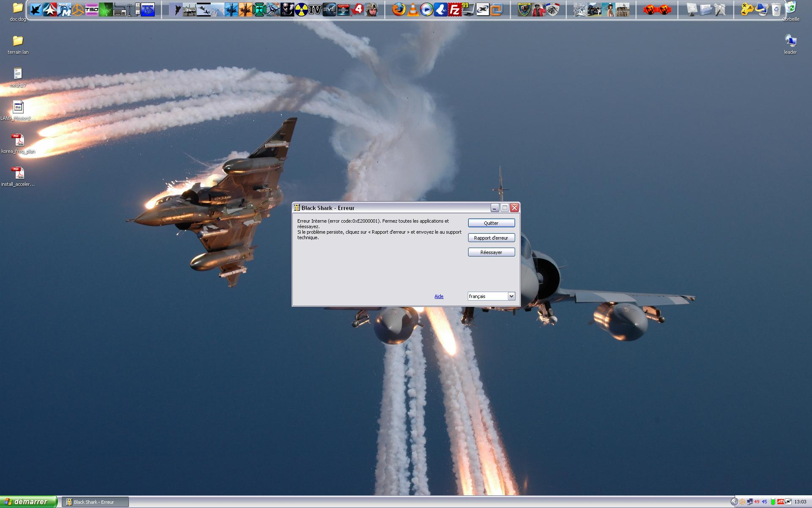Open the yellow radiation symbol dock icon
The image size is (812, 508).
coord(301,9)
